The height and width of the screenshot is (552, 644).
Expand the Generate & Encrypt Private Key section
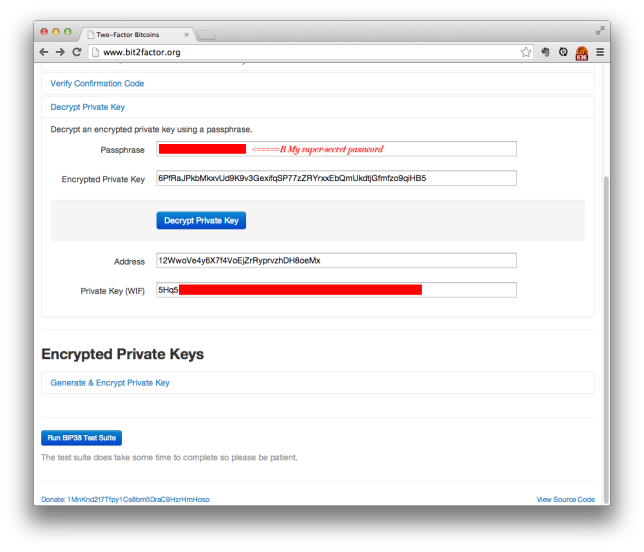pyautogui.click(x=110, y=383)
